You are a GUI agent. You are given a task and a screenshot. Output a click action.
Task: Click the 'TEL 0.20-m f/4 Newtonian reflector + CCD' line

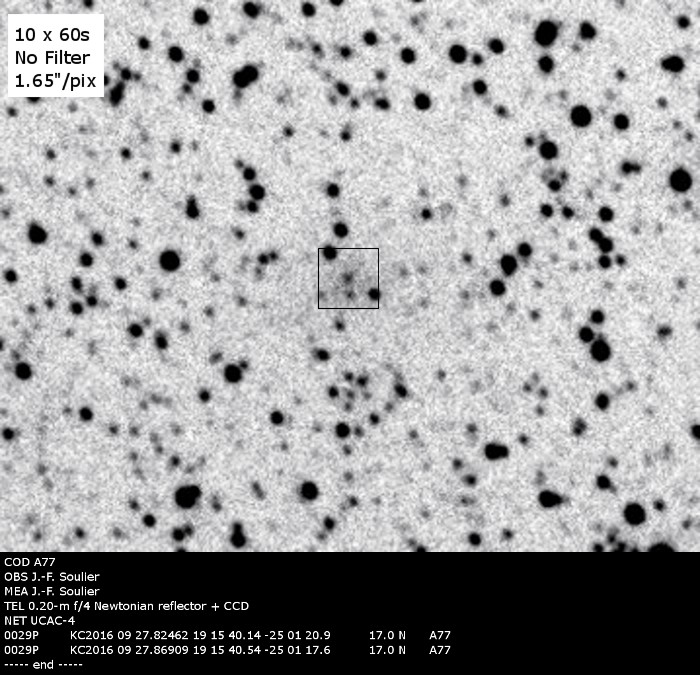point(126,606)
